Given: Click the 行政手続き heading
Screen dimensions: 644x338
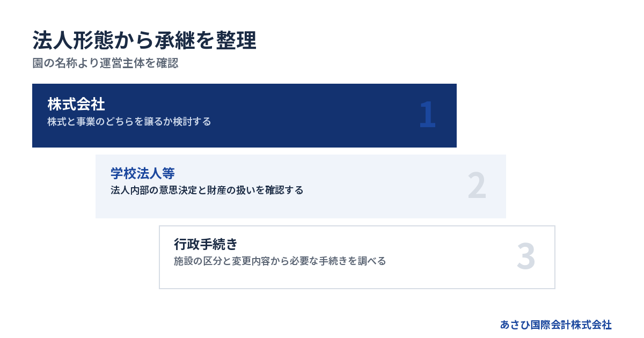Looking at the screenshot, I should tap(206, 244).
